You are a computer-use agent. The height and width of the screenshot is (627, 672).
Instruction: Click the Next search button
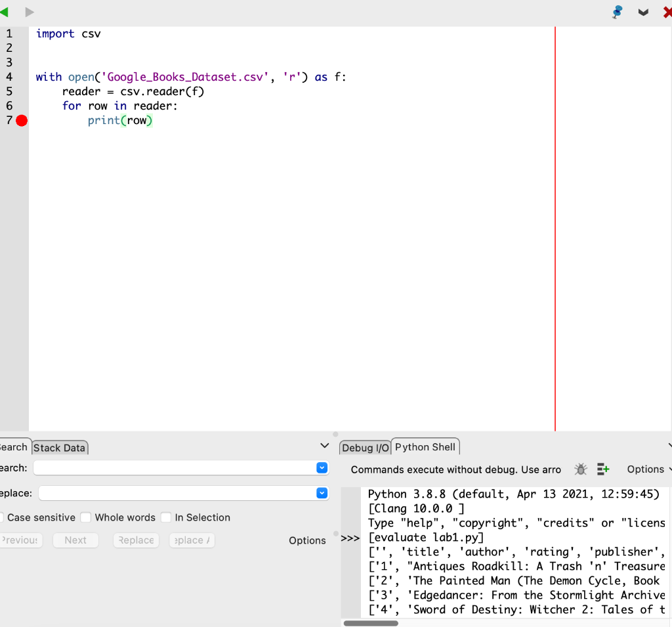pyautogui.click(x=75, y=540)
